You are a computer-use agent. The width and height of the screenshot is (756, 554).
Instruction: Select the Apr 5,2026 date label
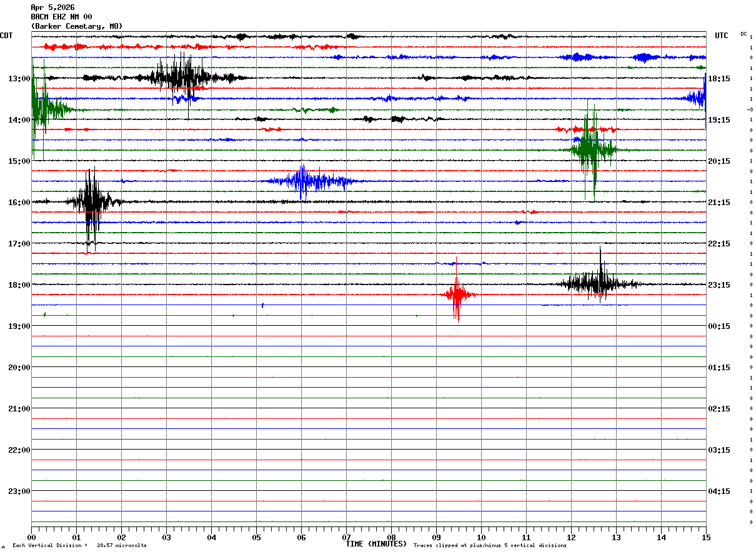(52, 8)
